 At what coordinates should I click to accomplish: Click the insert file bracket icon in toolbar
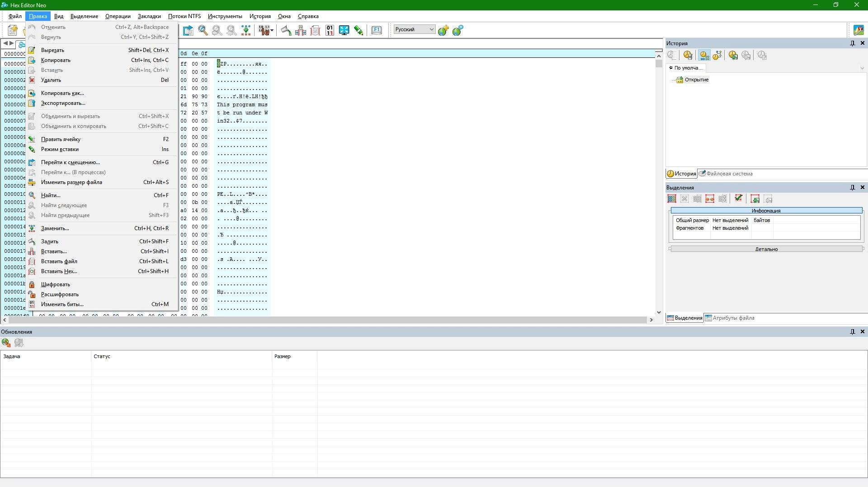pos(315,30)
